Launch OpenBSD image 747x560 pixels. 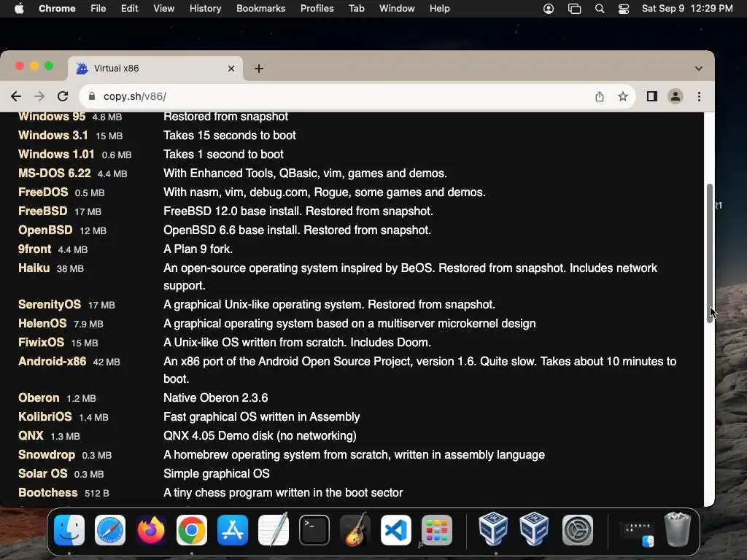pos(45,230)
